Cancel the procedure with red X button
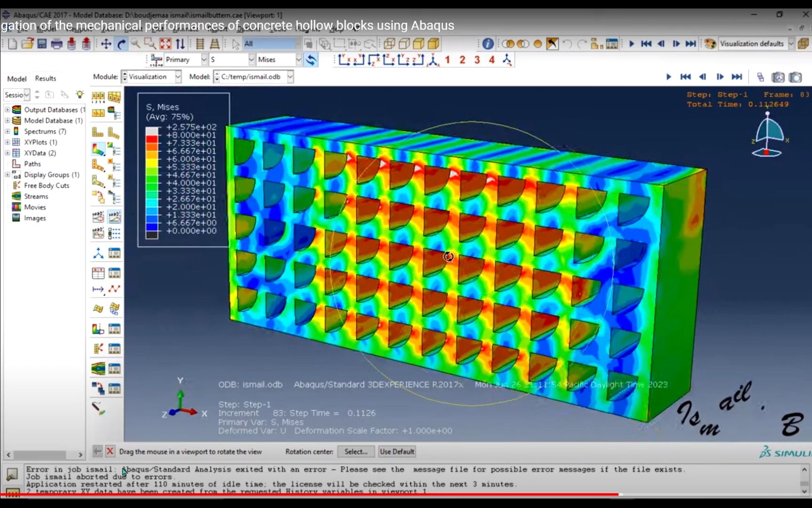Screen dimensions: 812x508 pyautogui.click(x=110, y=452)
